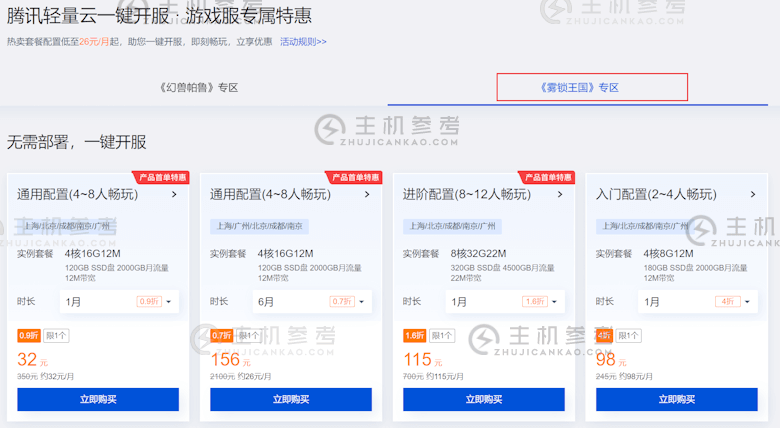The width and height of the screenshot is (780, 428).
Task: Select the 4核8G12M instance spec text
Action: 669,254
